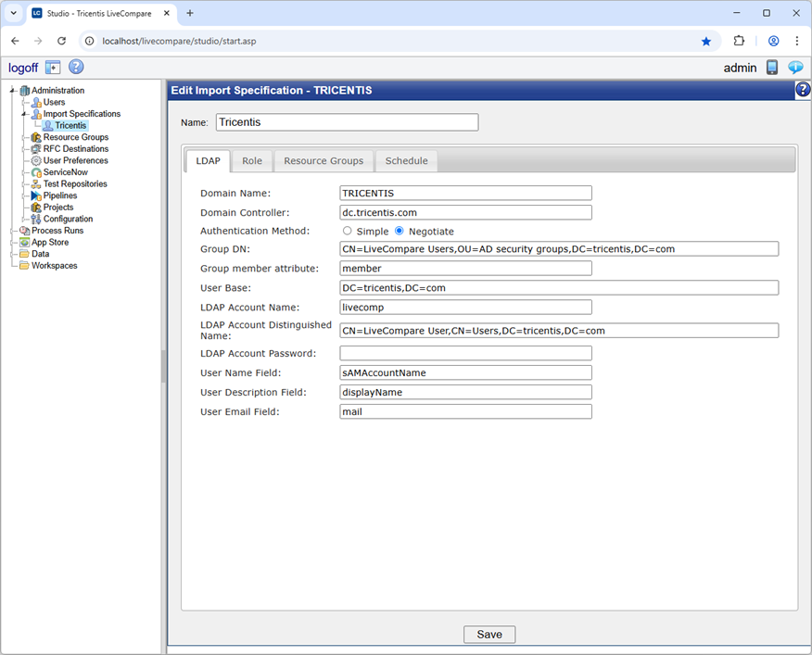Click the Save button
This screenshot has width=812, height=655.
489,635
